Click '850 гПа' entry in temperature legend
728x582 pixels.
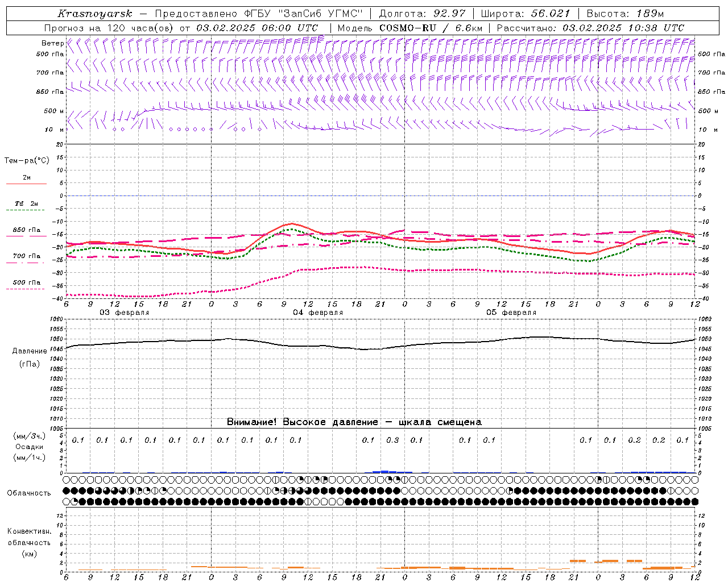point(27,230)
